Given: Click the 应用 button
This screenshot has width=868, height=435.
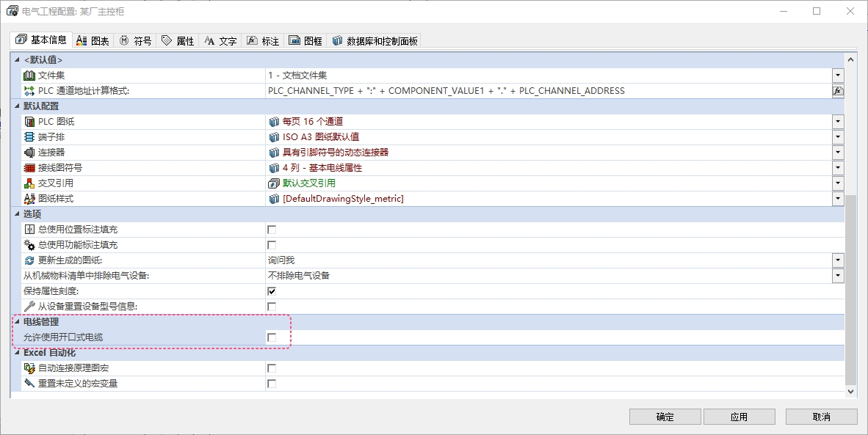Looking at the screenshot, I should click(x=739, y=417).
